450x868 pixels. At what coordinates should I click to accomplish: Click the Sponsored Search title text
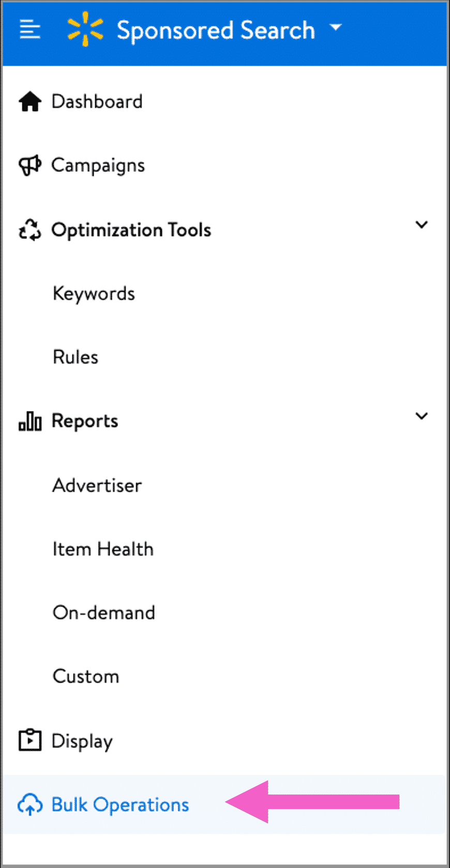click(216, 30)
